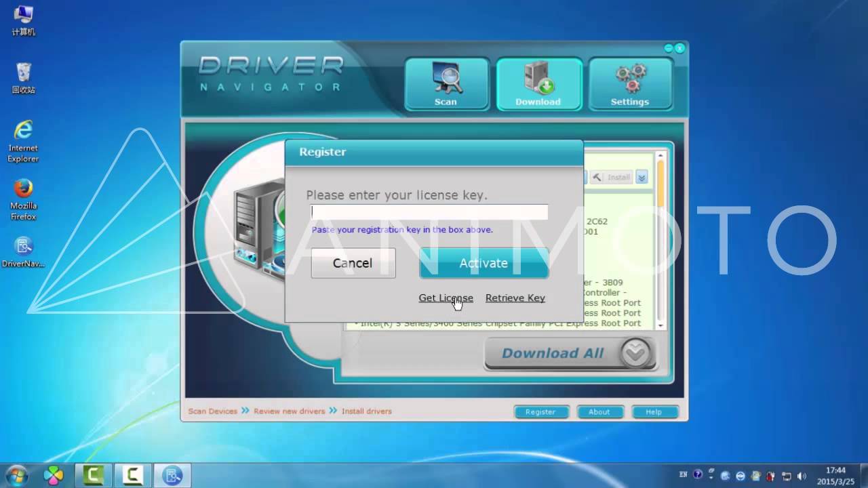Click the driver list scrollbar thumb

point(660,183)
